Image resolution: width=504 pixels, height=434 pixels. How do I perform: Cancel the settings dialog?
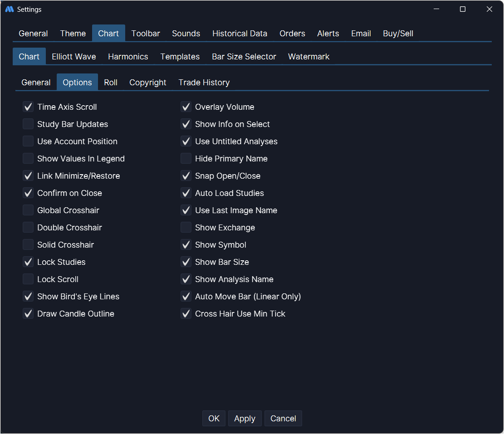pyautogui.click(x=283, y=419)
